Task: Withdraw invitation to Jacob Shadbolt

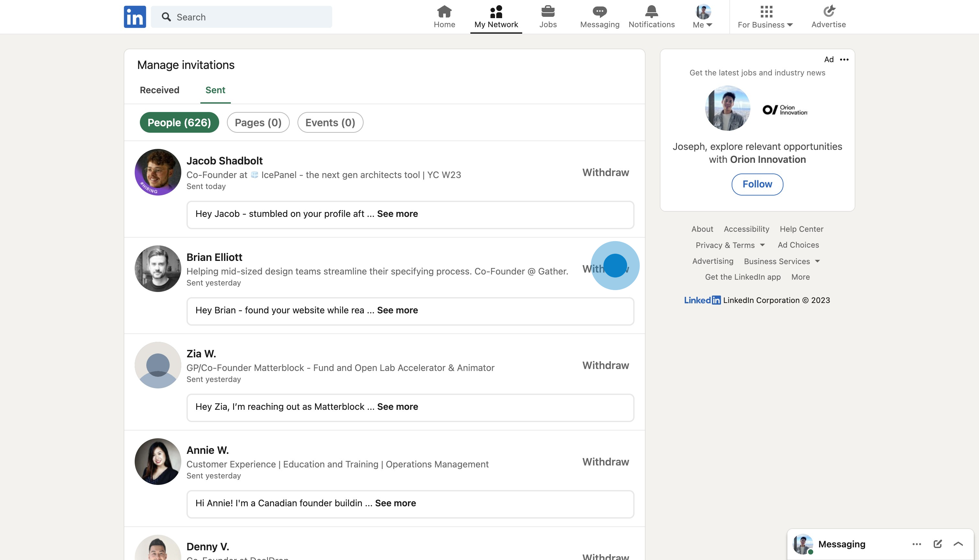Action: [605, 172]
